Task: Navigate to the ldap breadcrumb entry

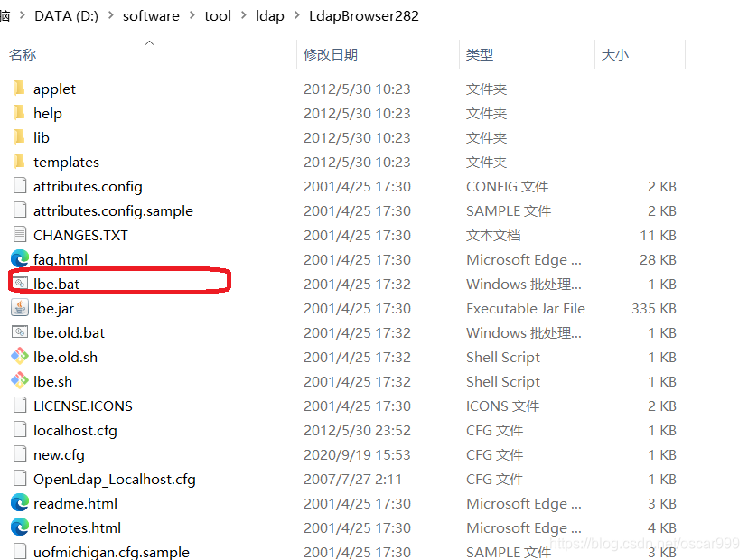Action: point(269,15)
